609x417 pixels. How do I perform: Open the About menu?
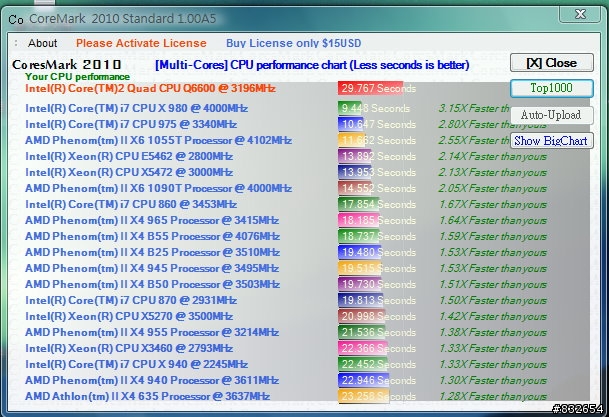click(x=42, y=43)
